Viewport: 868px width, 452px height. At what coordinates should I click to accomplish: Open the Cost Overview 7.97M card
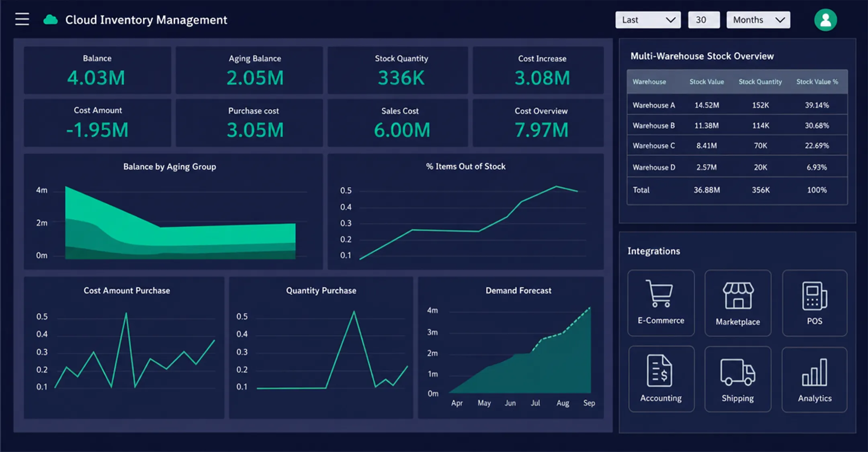point(538,123)
